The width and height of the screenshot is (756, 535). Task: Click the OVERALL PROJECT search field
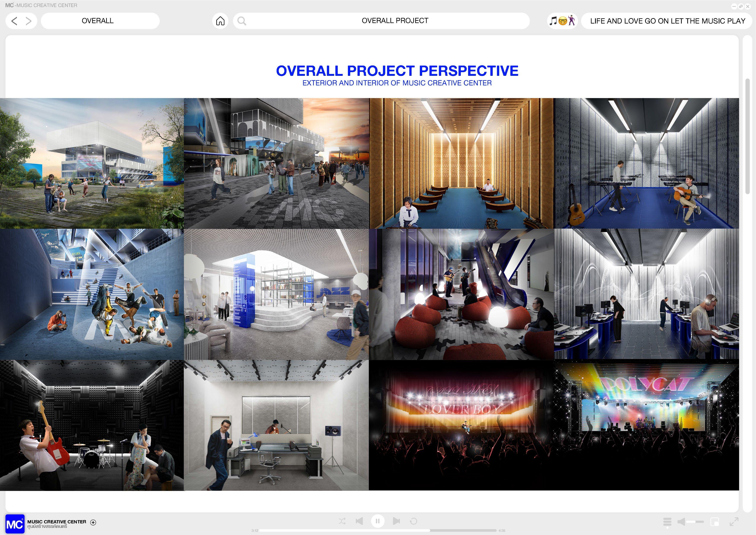tap(395, 21)
